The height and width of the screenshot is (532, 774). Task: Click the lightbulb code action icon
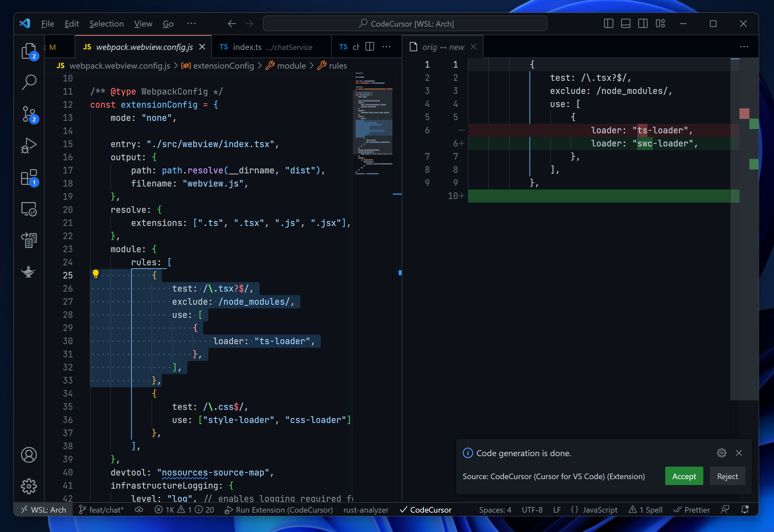96,274
